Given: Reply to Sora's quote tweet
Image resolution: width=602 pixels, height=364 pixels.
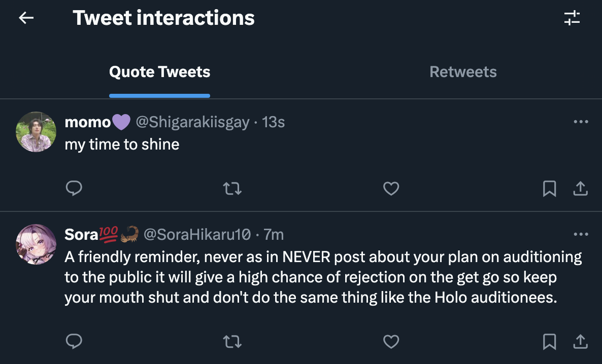Looking at the screenshot, I should [74, 342].
